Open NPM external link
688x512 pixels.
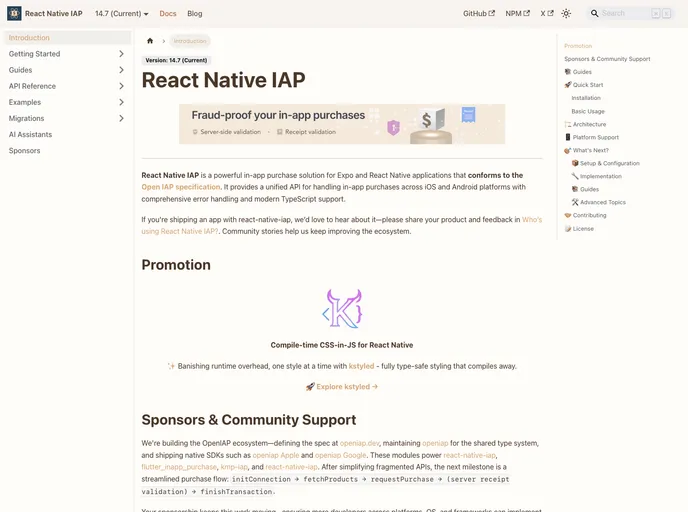point(517,14)
